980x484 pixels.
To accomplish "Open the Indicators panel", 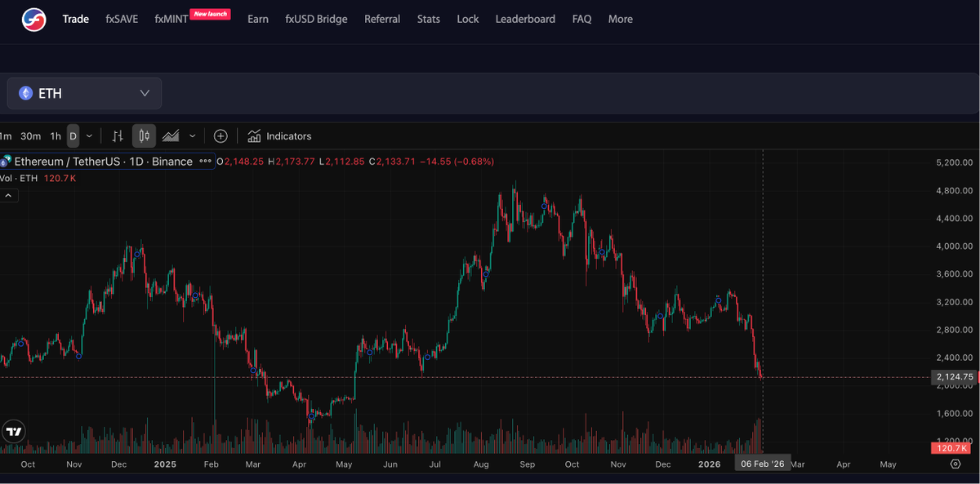I will click(279, 136).
